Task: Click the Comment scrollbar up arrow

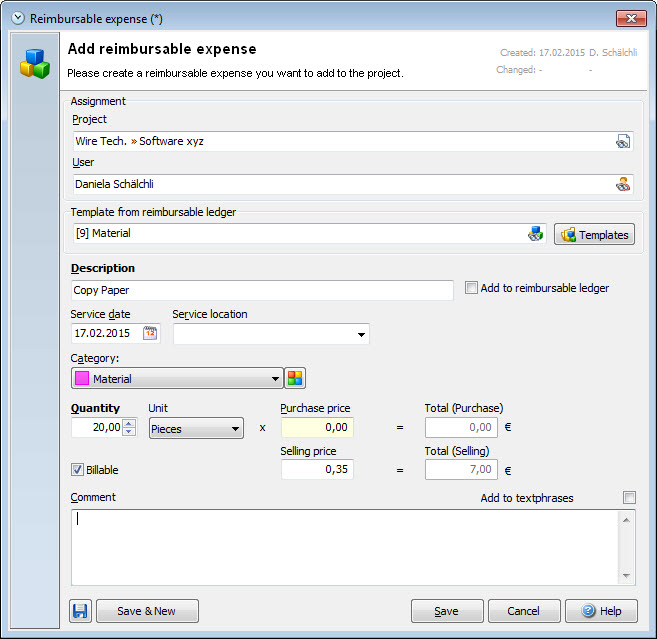Action: 626,520
